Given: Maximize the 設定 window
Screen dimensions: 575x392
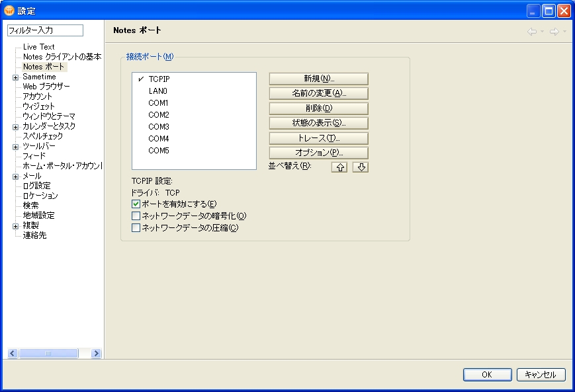Looking at the screenshot, I should pyautogui.click(x=549, y=11).
